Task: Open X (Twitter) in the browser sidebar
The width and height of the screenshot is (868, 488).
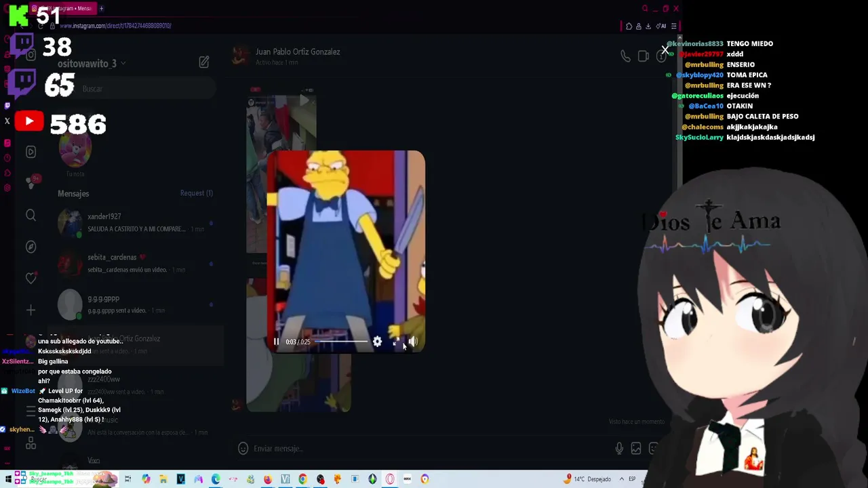Action: tap(7, 121)
